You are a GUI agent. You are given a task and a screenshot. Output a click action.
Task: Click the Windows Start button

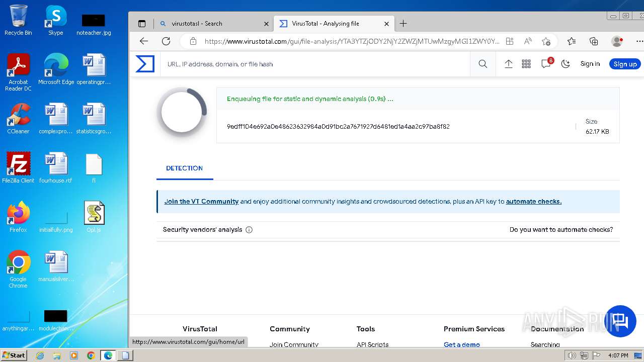pyautogui.click(x=14, y=355)
